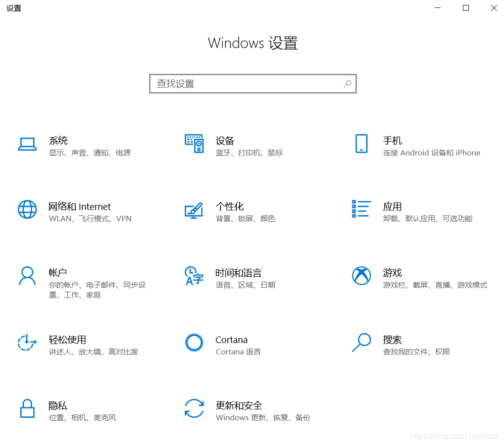
Task: Open the 设备 settings title
Action: tap(225, 141)
